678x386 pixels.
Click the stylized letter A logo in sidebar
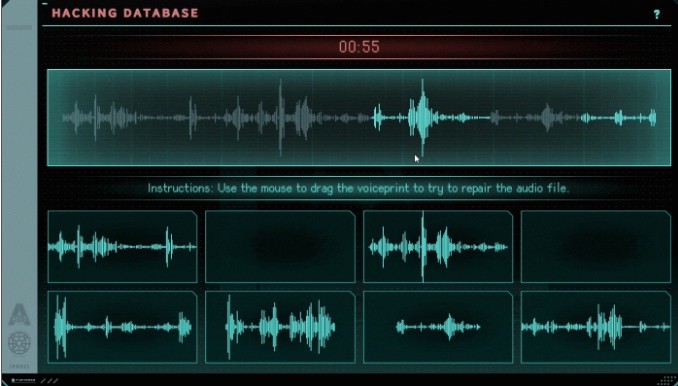(19, 315)
